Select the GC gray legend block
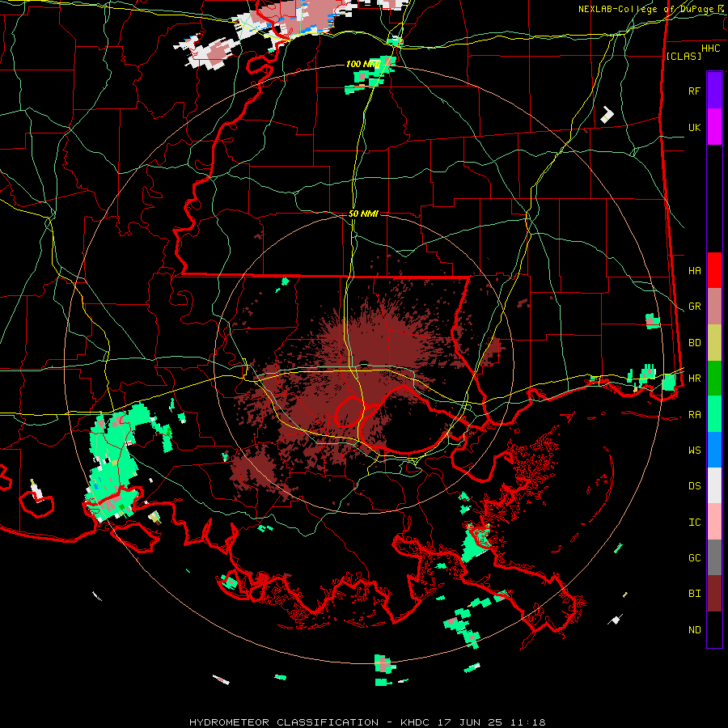Viewport: 728px width, 728px height. coord(714,557)
